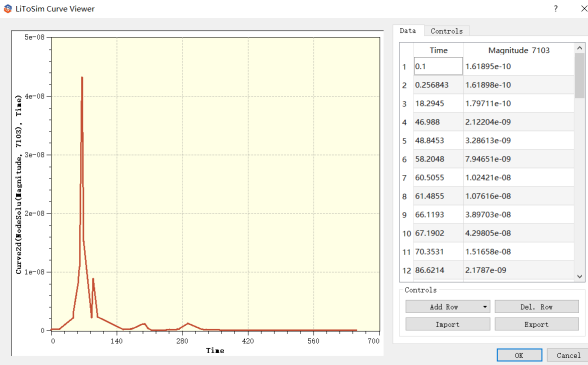This screenshot has height=365, width=588.
Task: Click the curve peak in the plot
Action: 82,78
